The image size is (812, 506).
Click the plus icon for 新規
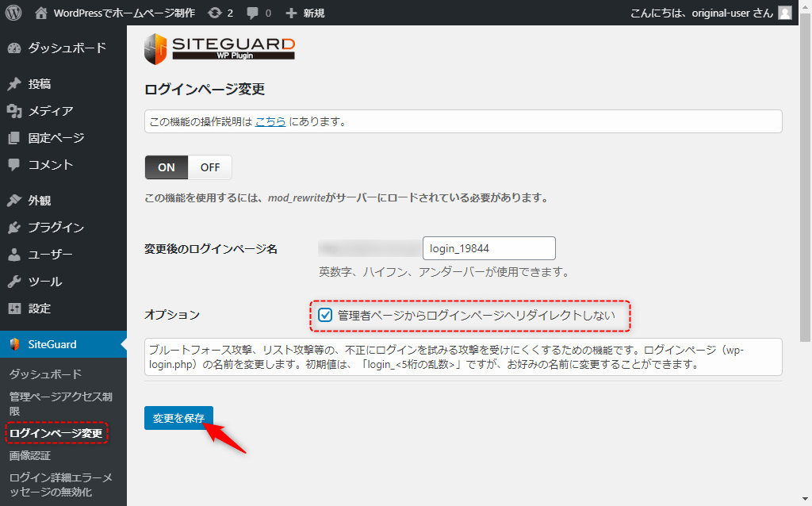pos(292,13)
